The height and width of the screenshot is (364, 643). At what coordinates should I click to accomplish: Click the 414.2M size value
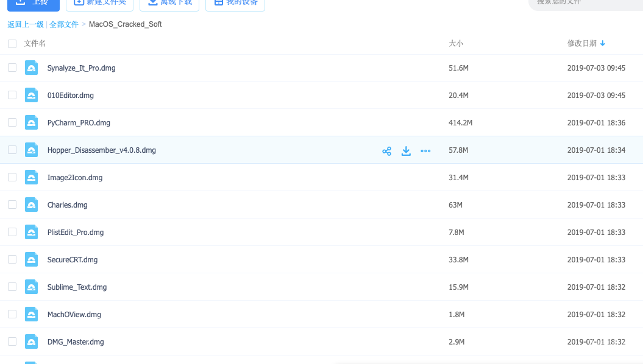pyautogui.click(x=461, y=123)
